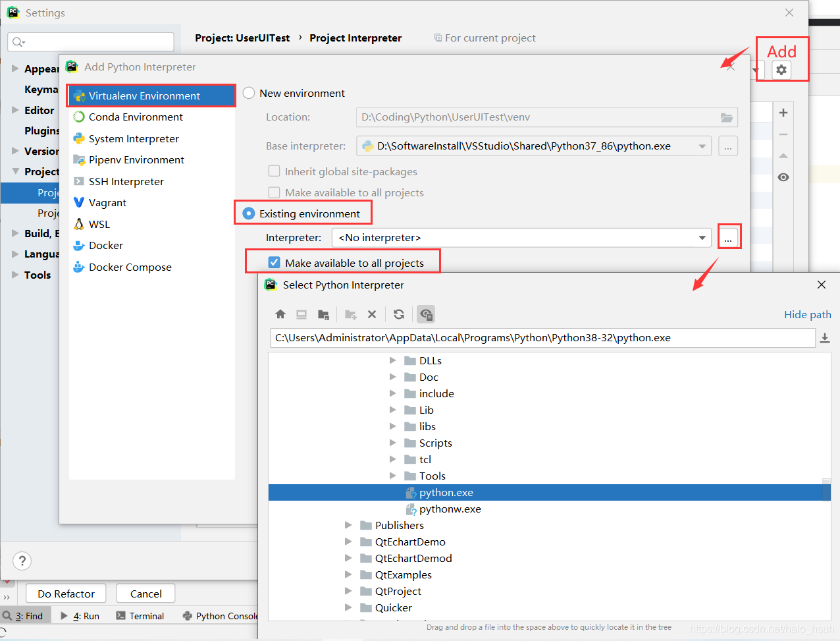The width and height of the screenshot is (840, 641).
Task: Open the Interpreter dropdown list
Action: pos(702,238)
